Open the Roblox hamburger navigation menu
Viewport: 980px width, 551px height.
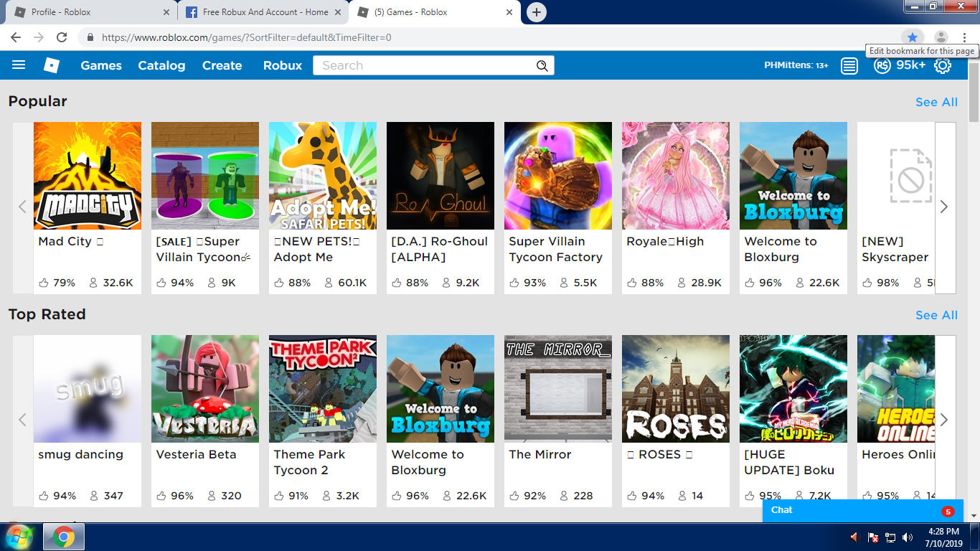point(19,65)
